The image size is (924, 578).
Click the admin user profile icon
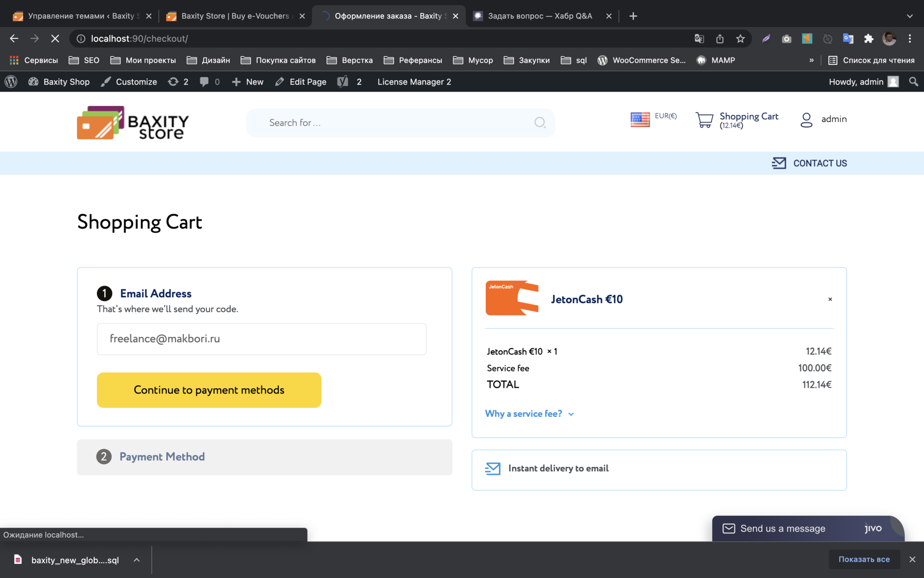coord(807,120)
